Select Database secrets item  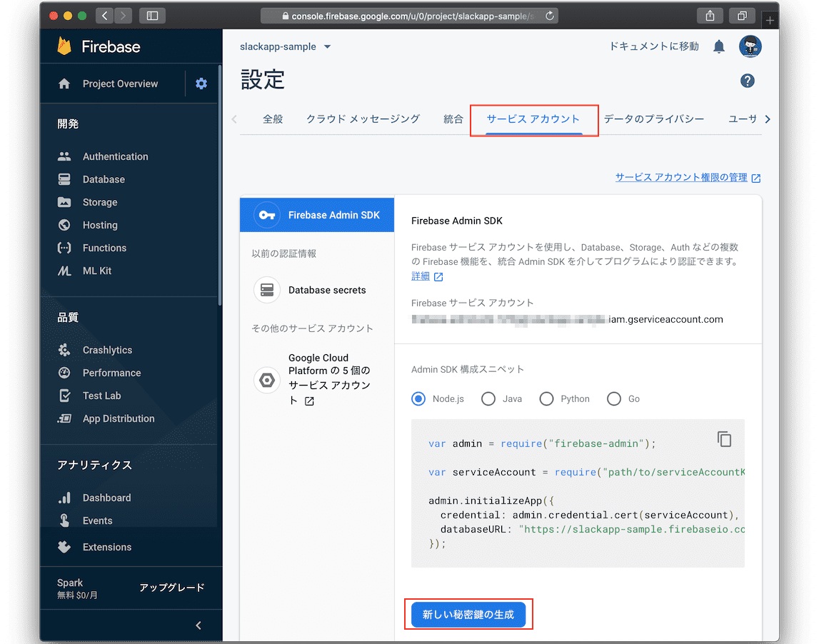click(317, 290)
